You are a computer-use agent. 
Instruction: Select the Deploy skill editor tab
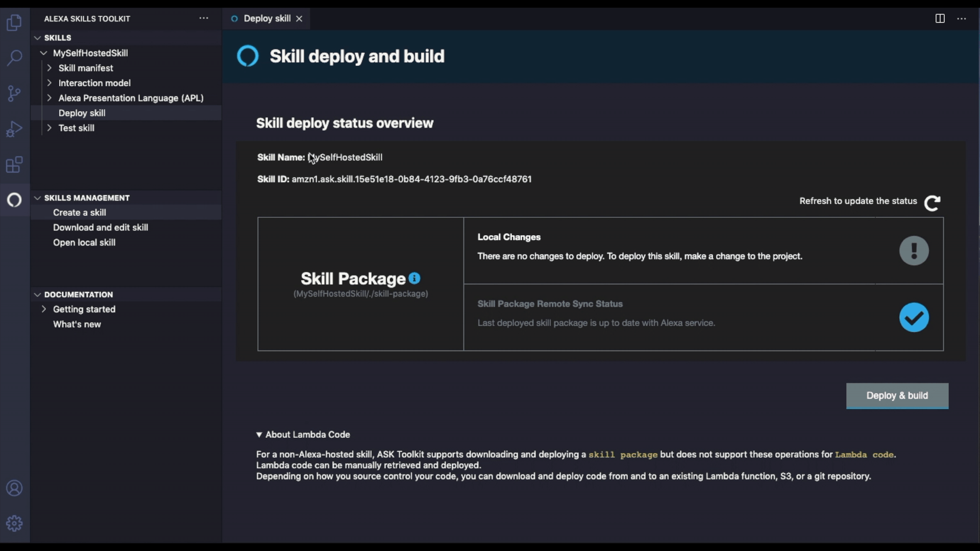[x=266, y=18]
